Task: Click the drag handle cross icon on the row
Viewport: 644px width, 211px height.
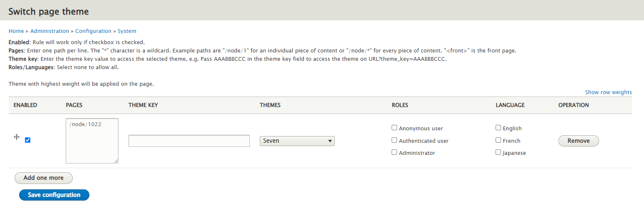Action: click(x=17, y=137)
